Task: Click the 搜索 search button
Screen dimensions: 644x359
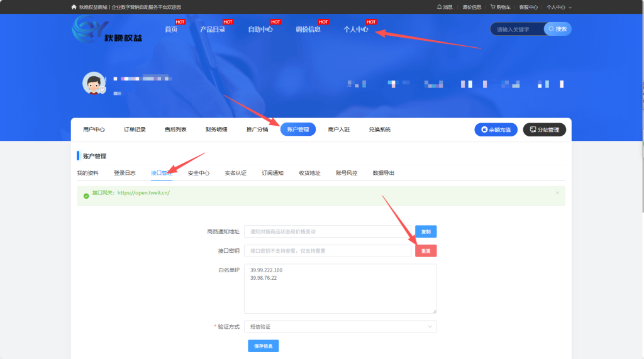Action: coord(557,29)
